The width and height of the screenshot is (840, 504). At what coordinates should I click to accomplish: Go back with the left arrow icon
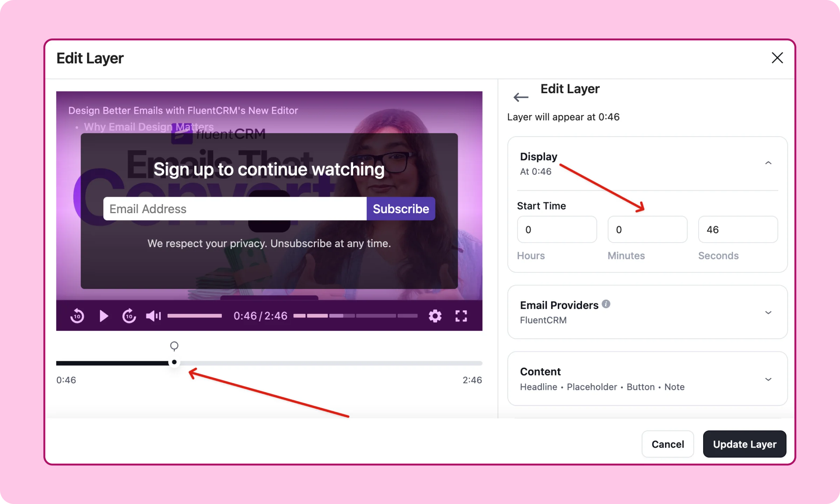click(521, 97)
